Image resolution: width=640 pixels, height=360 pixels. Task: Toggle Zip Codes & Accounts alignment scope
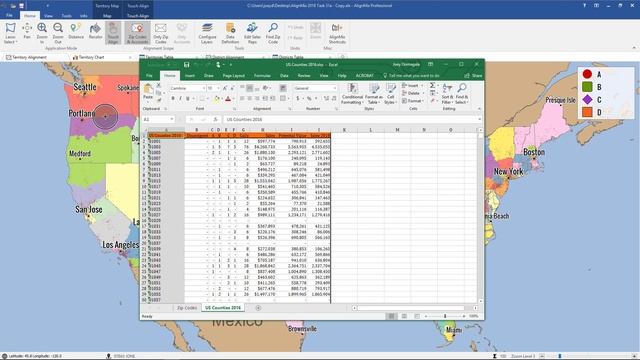138,33
